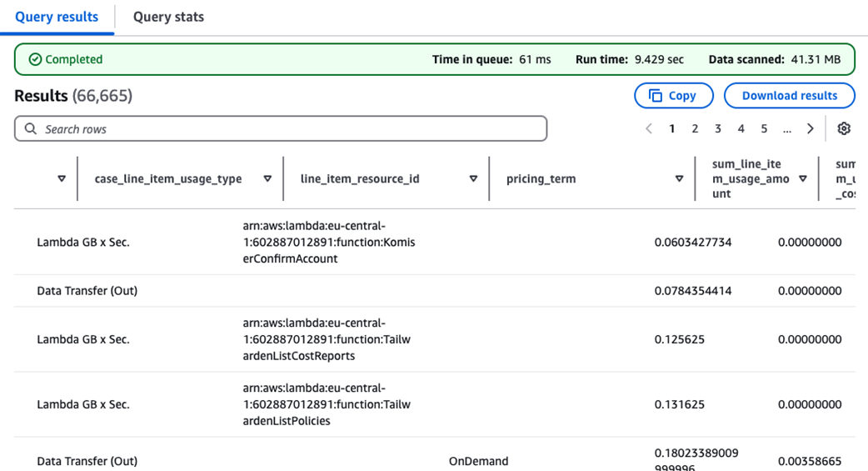Sort by sum_line_item_usage_amount column arrow
The image size is (868, 471).
803,178
